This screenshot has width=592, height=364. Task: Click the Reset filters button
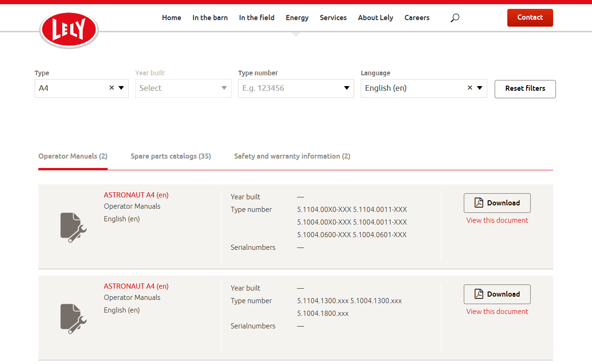click(525, 89)
